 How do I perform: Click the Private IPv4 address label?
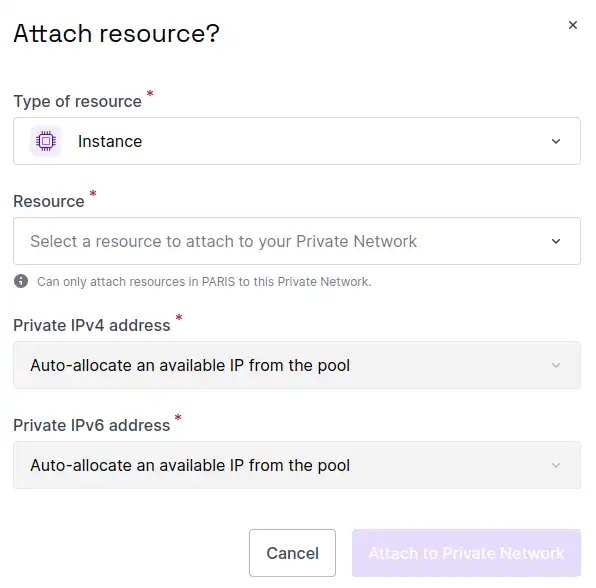pos(92,326)
